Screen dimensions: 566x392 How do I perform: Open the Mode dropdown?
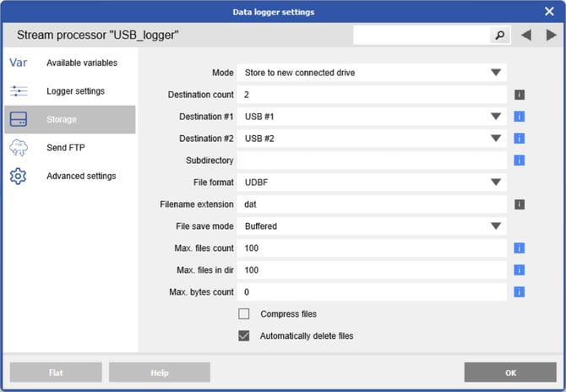tap(496, 73)
